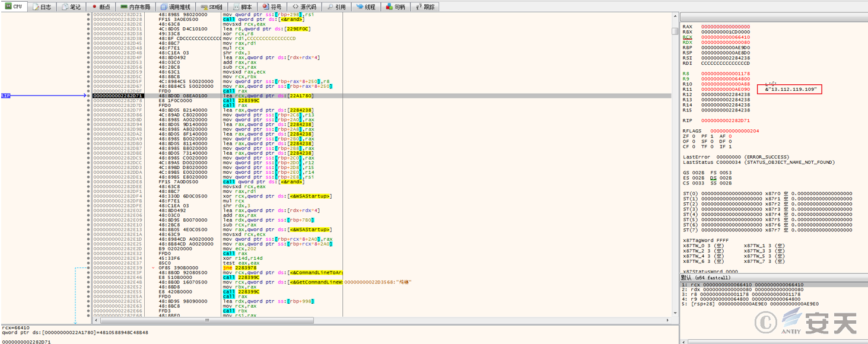The height and width of the screenshot is (344, 868).
Task: Toggle the CF flag value
Action: 693,146
